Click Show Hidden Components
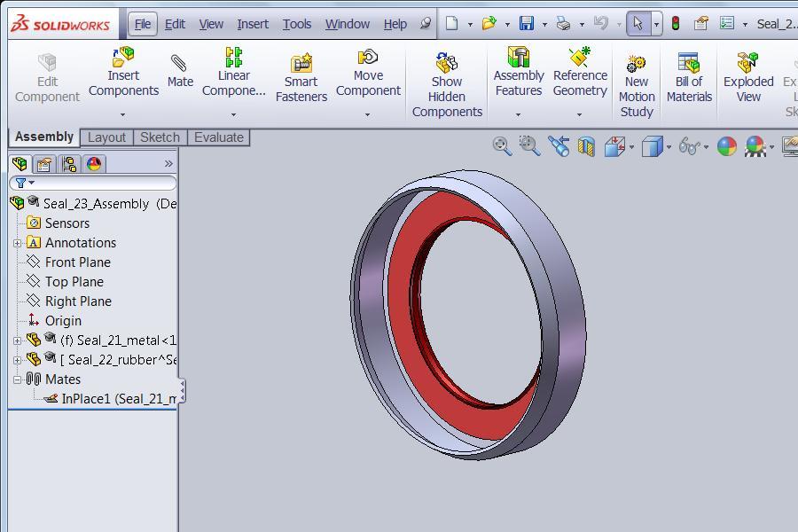Image resolution: width=798 pixels, height=532 pixels. pos(447,84)
